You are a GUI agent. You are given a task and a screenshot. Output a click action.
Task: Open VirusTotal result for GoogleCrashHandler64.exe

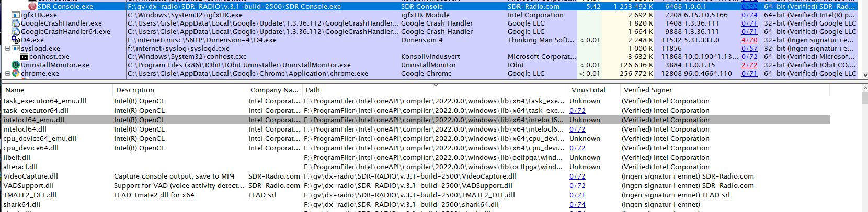click(749, 32)
